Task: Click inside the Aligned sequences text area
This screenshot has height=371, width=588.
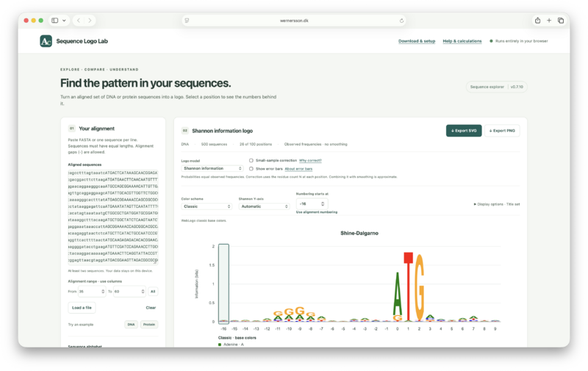Action: (113, 217)
